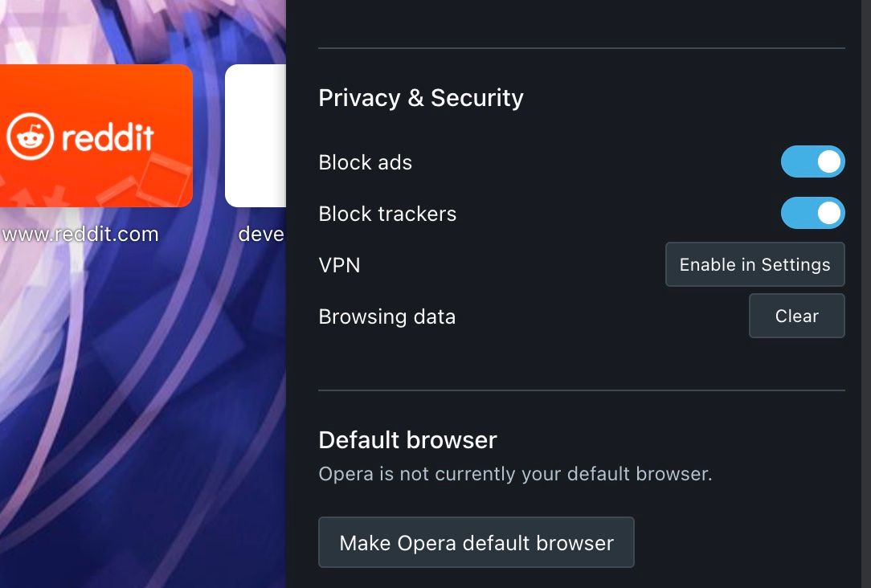Make Opera the default browser

[x=476, y=543]
